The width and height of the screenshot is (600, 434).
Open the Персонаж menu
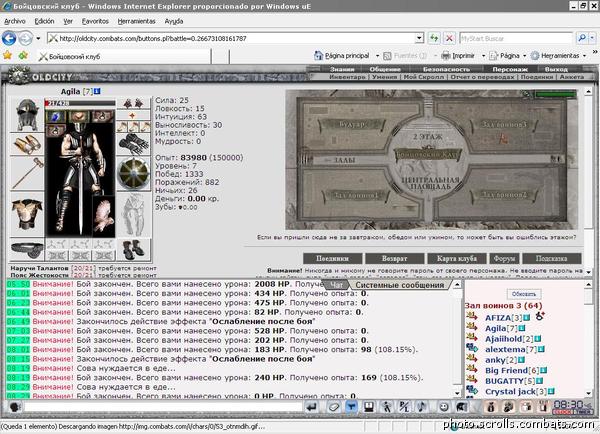(x=510, y=69)
